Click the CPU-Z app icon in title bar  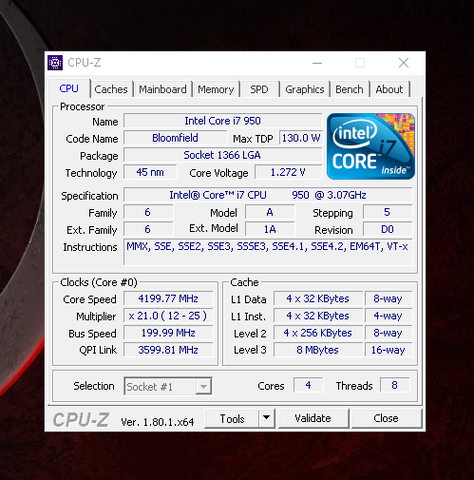(55, 63)
